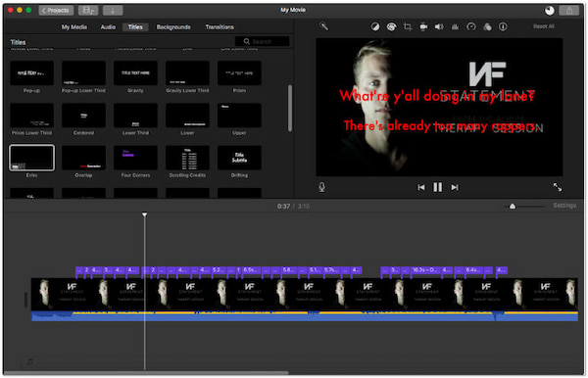Select the Drifting title thumbnail
Screen dimensions: 588x378
pos(239,158)
